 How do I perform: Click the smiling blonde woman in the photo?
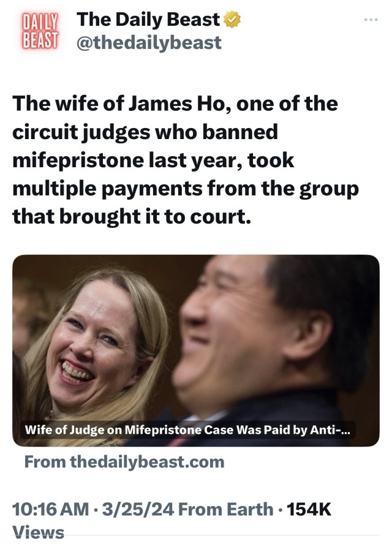[94, 350]
